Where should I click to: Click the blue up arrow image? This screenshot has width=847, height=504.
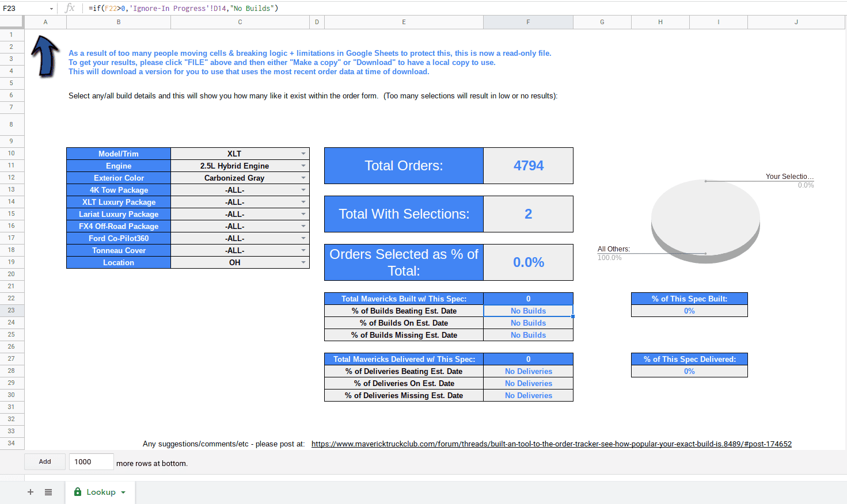(x=45, y=56)
